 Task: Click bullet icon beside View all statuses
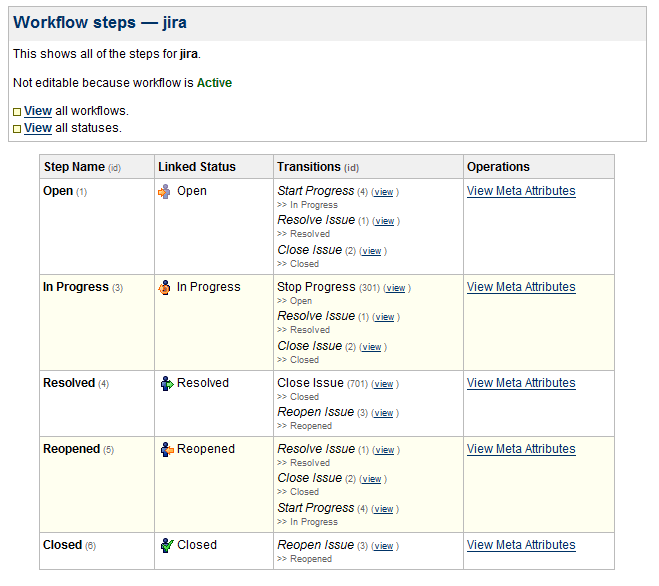pos(17,129)
